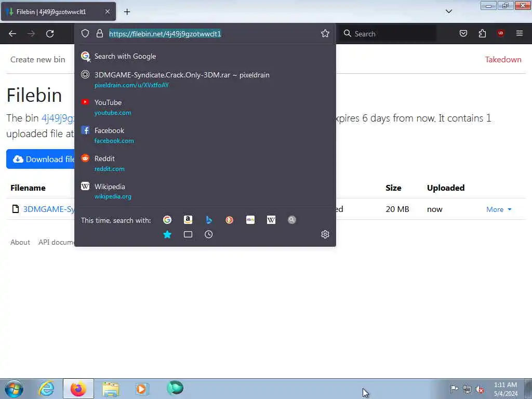The image size is (532, 399).
Task: Open the green round taskbar application
Action: [175, 388]
